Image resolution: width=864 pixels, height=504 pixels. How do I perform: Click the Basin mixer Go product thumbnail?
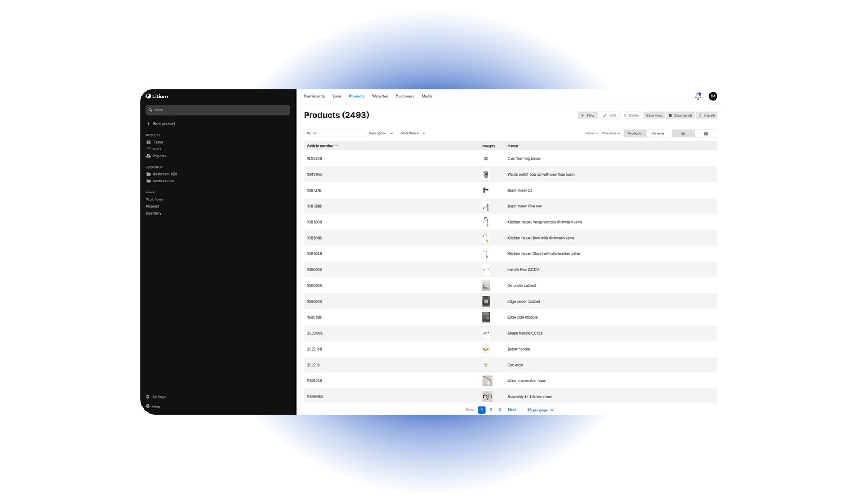coord(486,191)
